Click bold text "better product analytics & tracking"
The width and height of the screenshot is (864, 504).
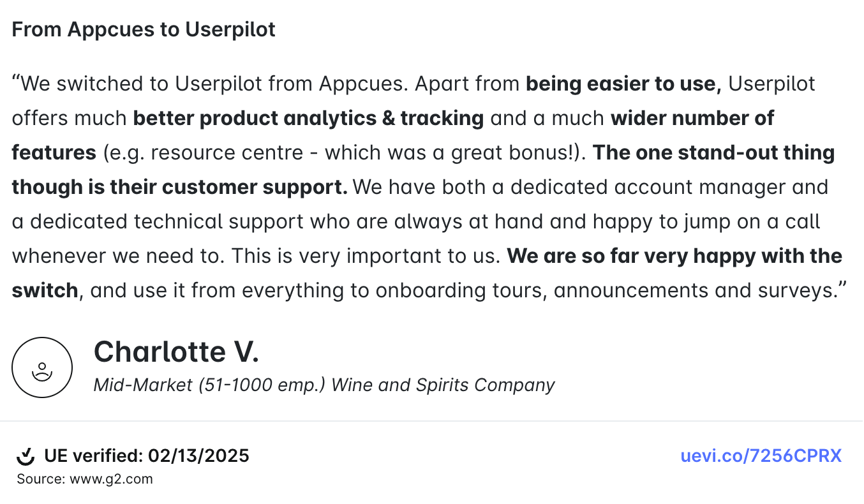click(308, 119)
